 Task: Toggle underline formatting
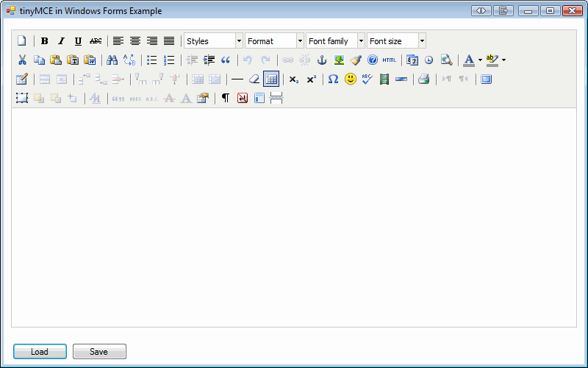(78, 41)
